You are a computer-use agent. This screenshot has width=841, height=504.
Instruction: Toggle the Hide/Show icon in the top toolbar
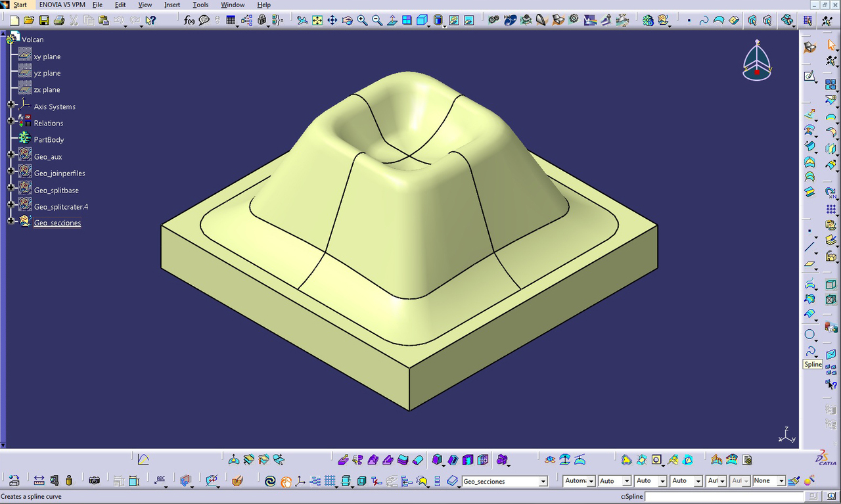click(x=453, y=20)
